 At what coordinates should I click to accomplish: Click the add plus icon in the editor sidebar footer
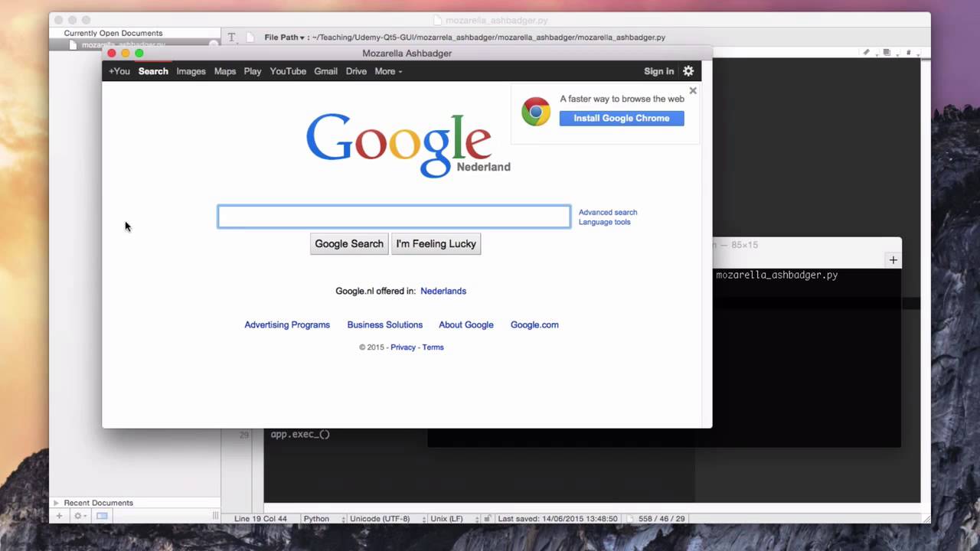click(x=59, y=517)
